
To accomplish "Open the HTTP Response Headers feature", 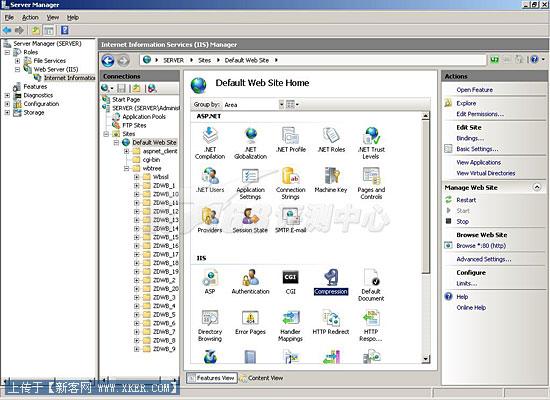I will (371, 326).
